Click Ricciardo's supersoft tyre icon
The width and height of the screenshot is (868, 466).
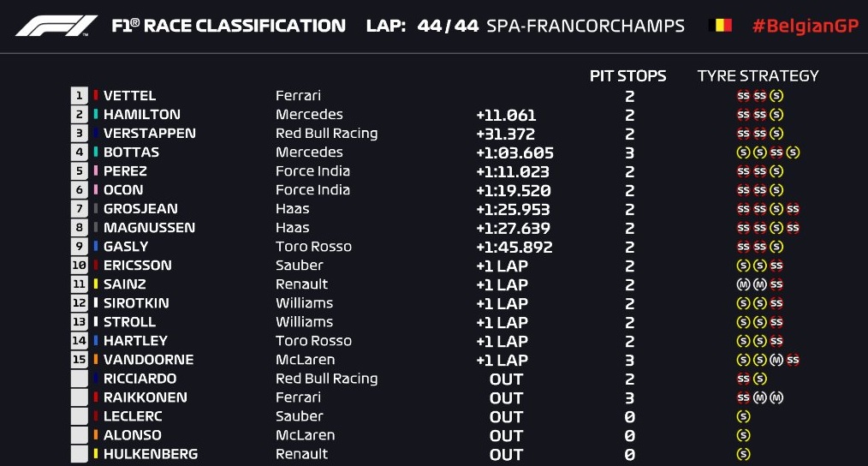point(743,379)
